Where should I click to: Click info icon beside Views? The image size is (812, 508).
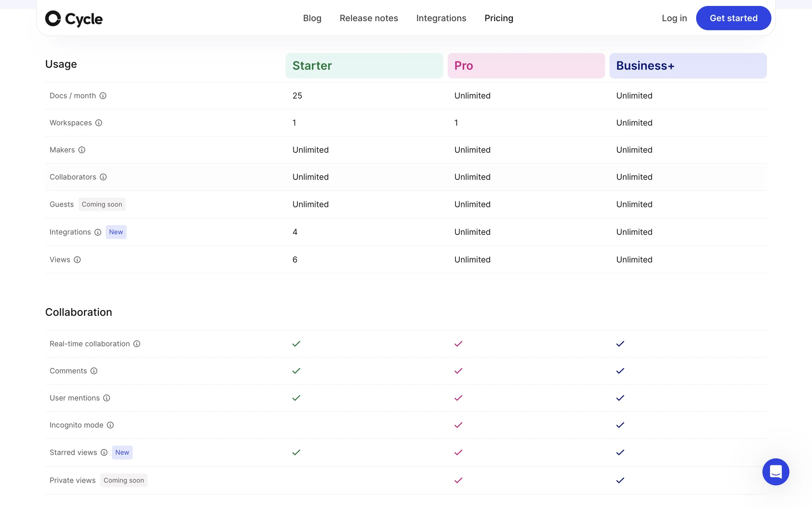[77, 260]
